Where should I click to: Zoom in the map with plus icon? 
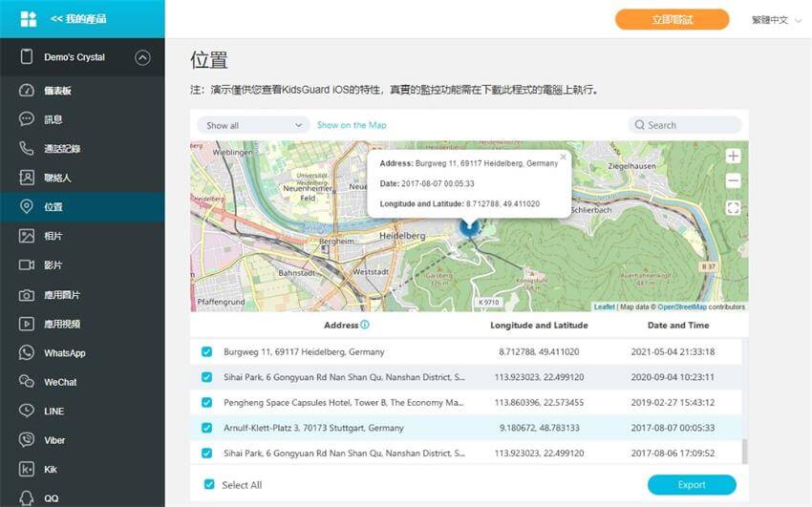pyautogui.click(x=733, y=157)
